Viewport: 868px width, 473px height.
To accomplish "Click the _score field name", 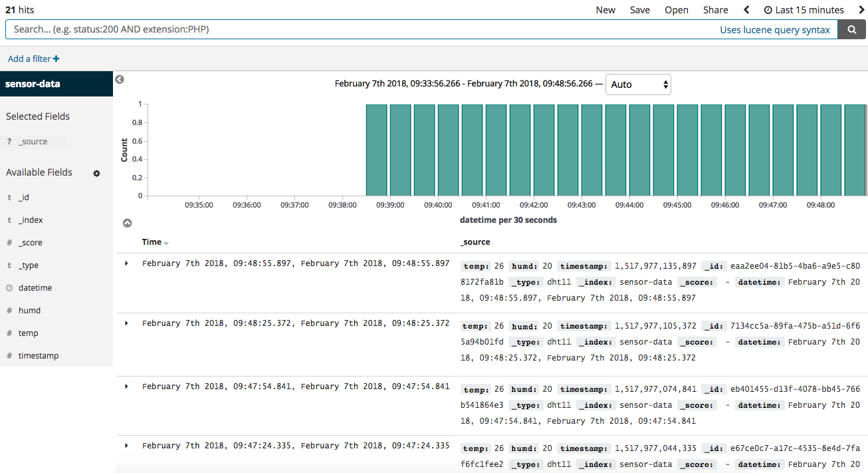I will point(31,243).
